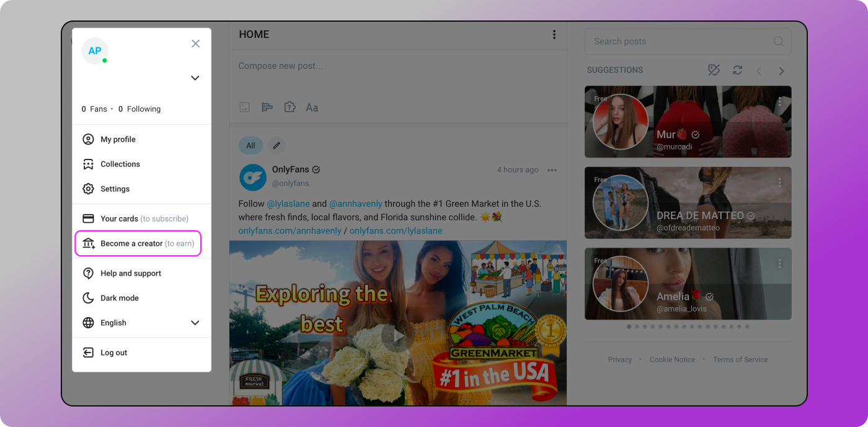The image size is (868, 427).
Task: Click the Aa text formatting icon
Action: pos(312,107)
